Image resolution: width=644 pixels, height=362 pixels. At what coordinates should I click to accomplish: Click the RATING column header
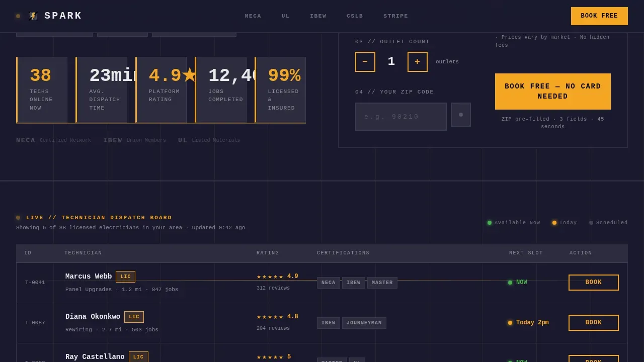pyautogui.click(x=268, y=253)
